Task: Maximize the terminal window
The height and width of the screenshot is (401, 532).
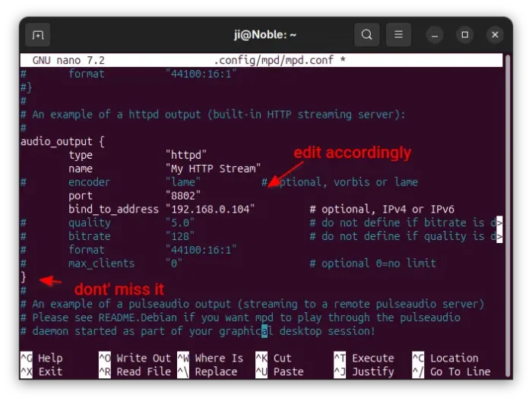Action: (465, 35)
